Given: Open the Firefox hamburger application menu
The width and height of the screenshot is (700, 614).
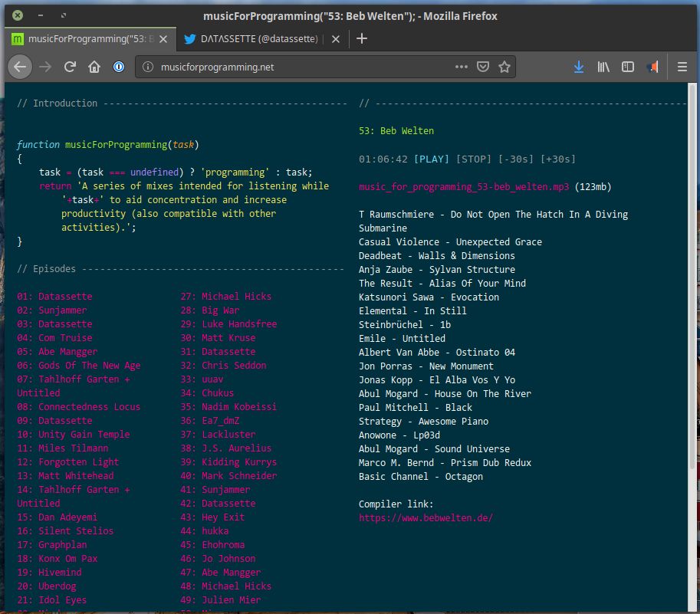Looking at the screenshot, I should pos(682,67).
